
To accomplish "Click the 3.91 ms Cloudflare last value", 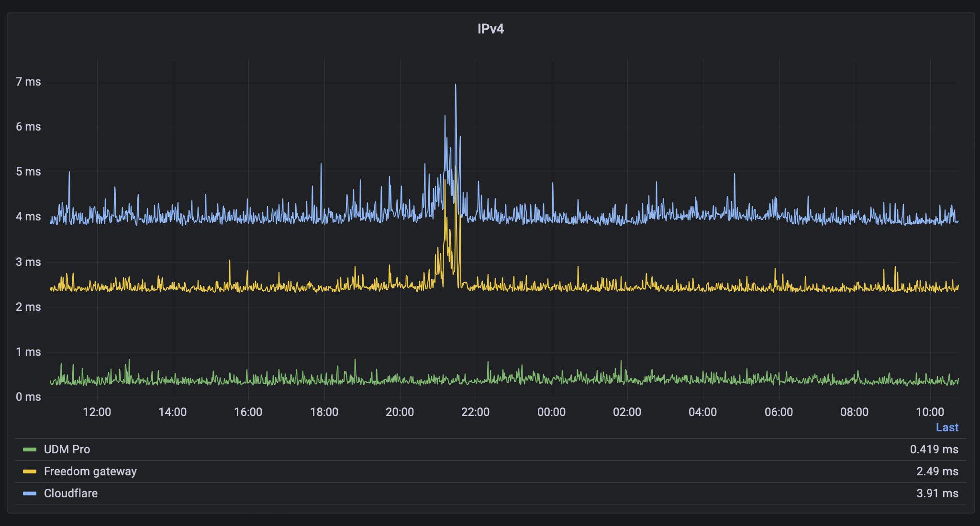I will click(x=937, y=493).
